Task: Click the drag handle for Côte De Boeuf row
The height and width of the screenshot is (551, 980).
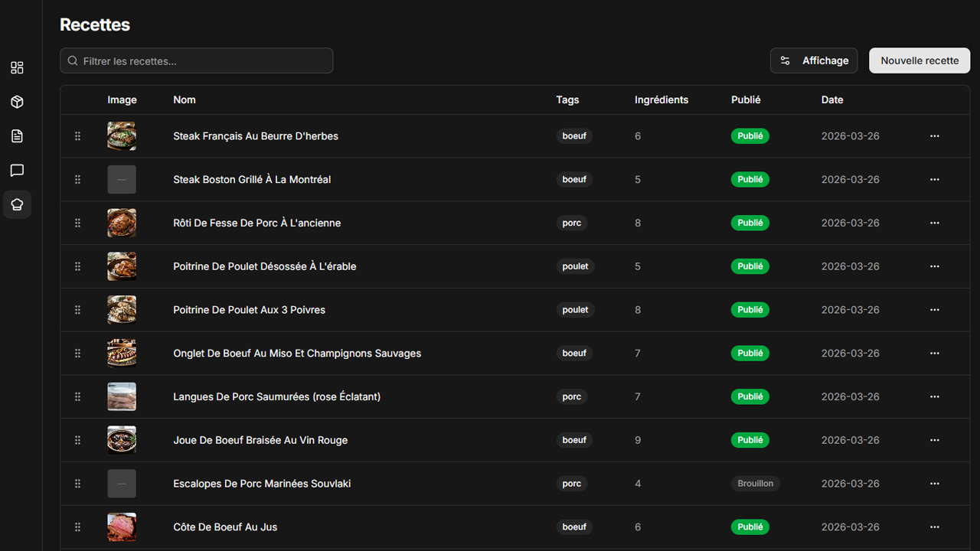Action: pyautogui.click(x=77, y=527)
